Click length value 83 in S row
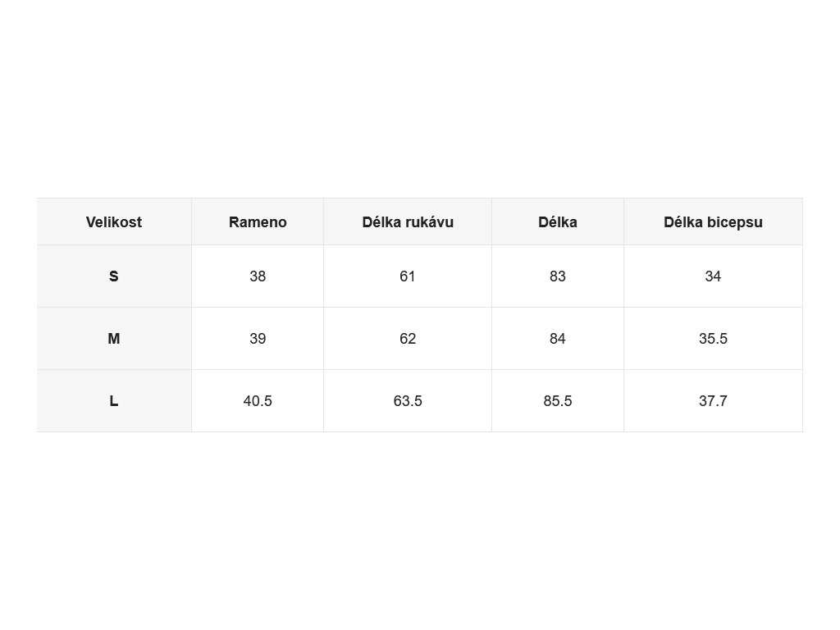Screen dimensions: 840x630 558,276
